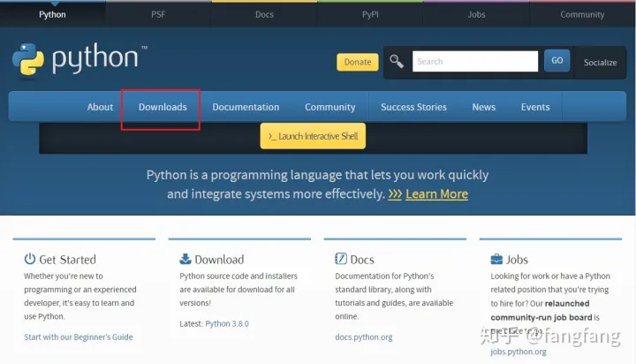The height and width of the screenshot is (364, 636).
Task: Open the About navigation menu
Action: 100,107
